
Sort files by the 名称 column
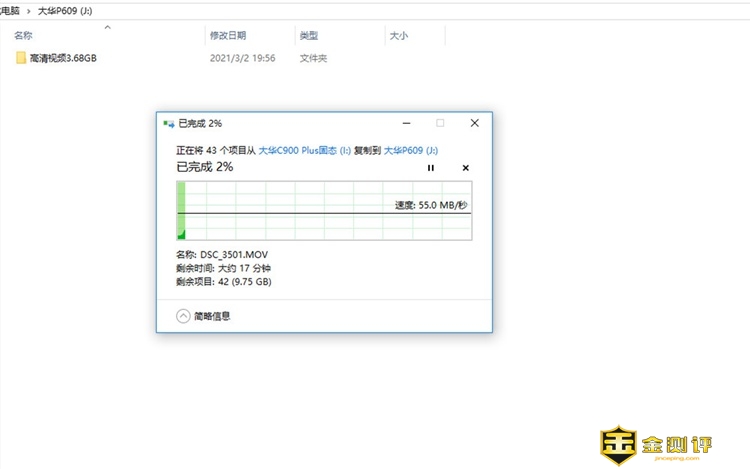pos(23,35)
